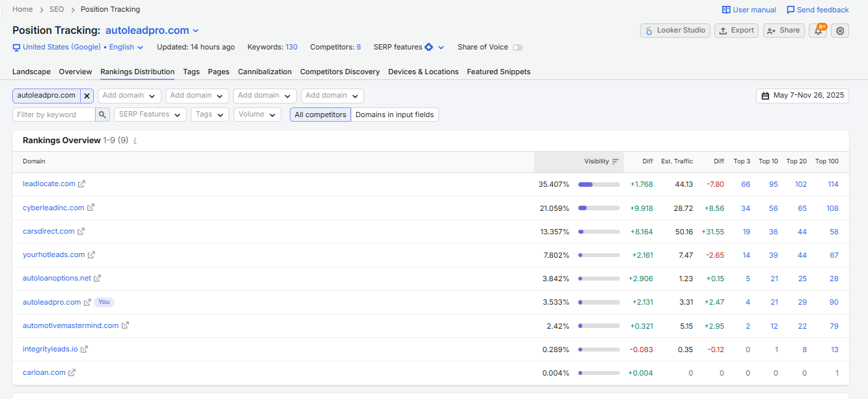The image size is (868, 399).
Task: Select Domains in input fields option
Action: click(x=395, y=115)
